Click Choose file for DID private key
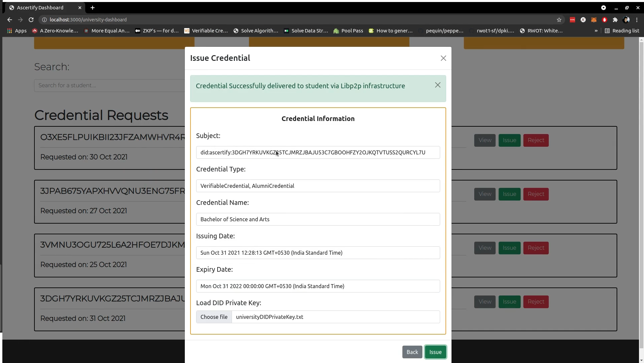Viewport: 644px width, 363px height. pos(214,317)
